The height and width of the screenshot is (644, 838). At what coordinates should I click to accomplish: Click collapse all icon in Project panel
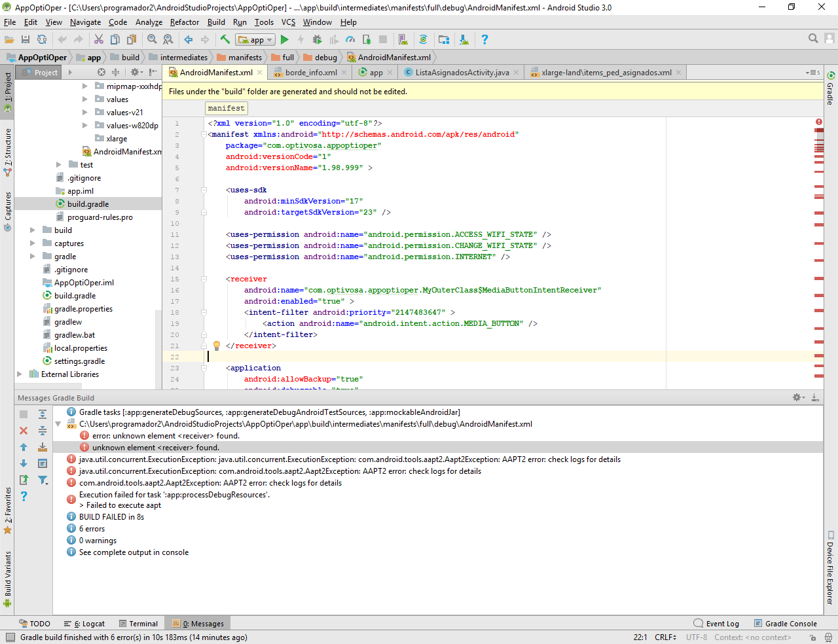116,72
